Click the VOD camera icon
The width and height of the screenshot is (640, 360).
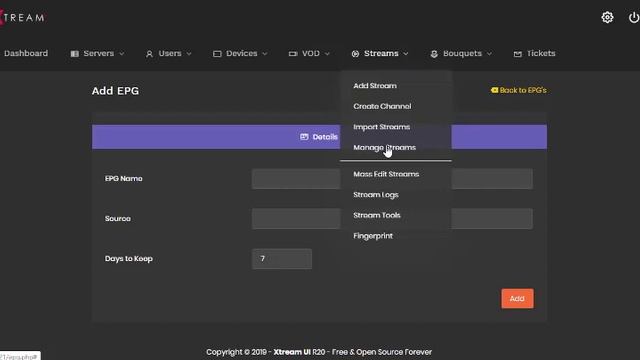tap(293, 54)
